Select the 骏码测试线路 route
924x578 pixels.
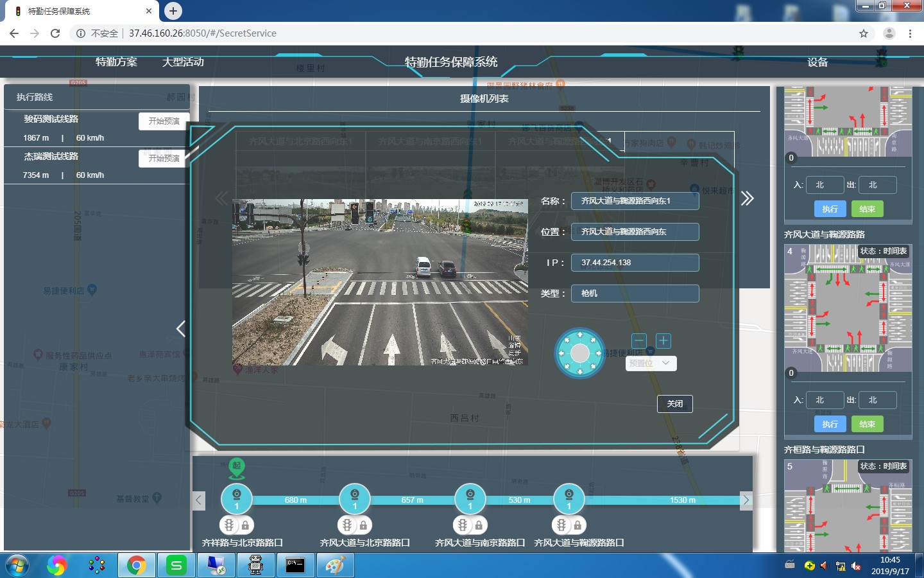(51, 119)
